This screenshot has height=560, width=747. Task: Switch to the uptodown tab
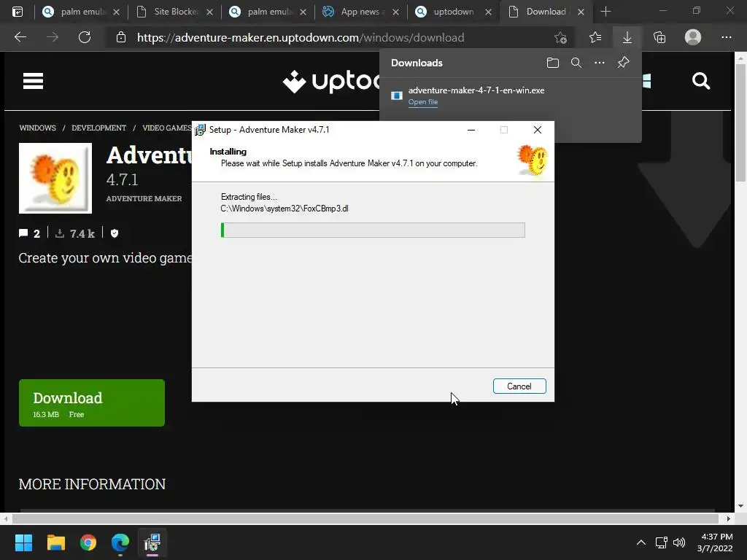pos(454,12)
